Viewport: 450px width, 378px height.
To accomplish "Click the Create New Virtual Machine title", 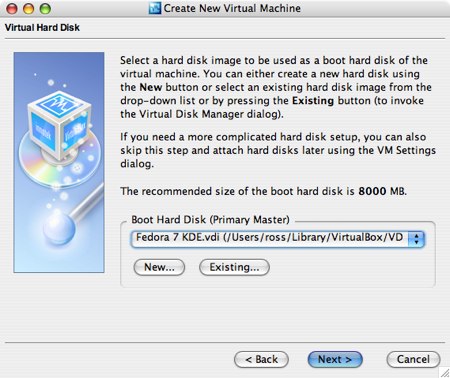I will pyautogui.click(x=232, y=8).
